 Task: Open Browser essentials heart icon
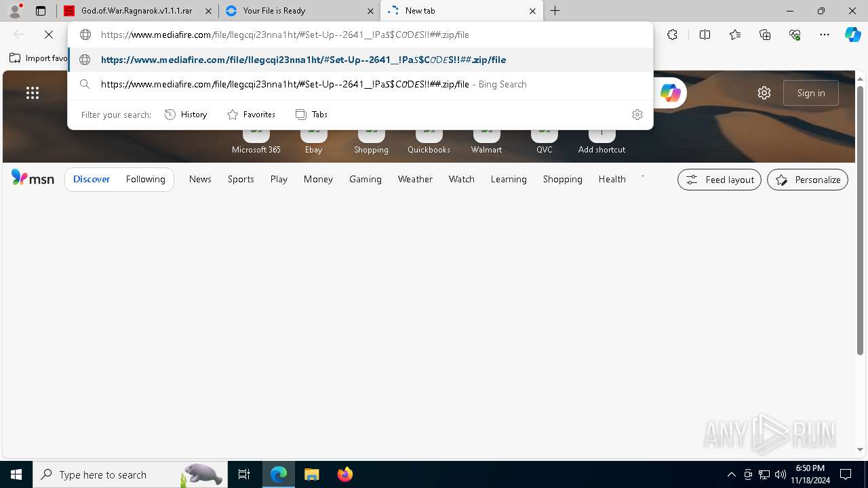point(795,35)
